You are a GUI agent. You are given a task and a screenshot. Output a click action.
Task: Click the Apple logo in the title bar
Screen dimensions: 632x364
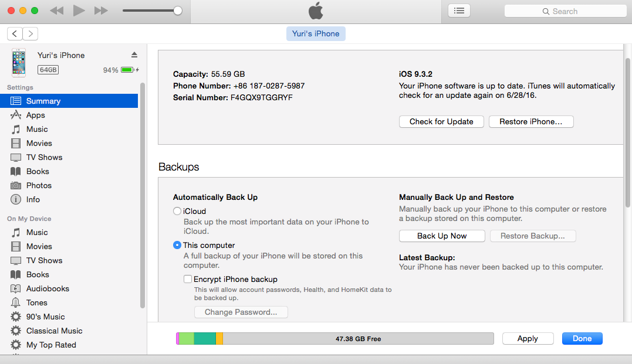tap(316, 11)
